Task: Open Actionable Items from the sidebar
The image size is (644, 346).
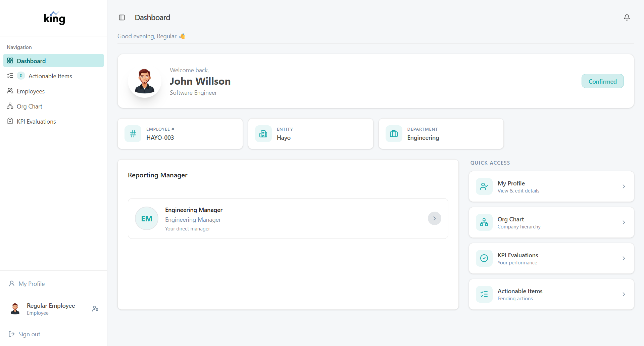Action: pyautogui.click(x=53, y=76)
